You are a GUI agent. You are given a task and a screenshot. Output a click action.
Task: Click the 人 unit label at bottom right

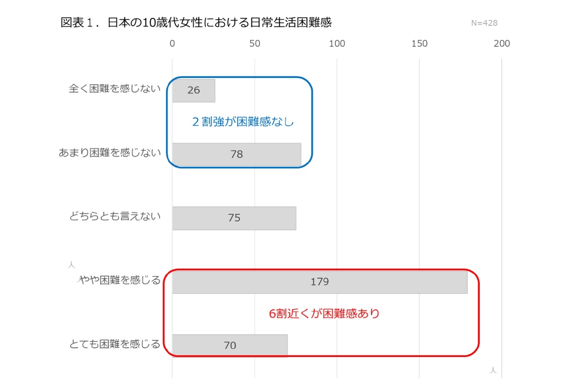(493, 370)
